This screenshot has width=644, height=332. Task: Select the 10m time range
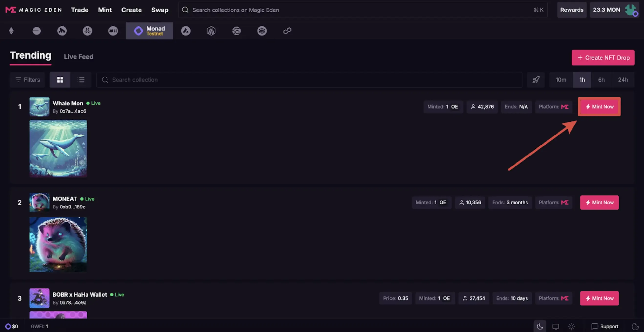561,80
